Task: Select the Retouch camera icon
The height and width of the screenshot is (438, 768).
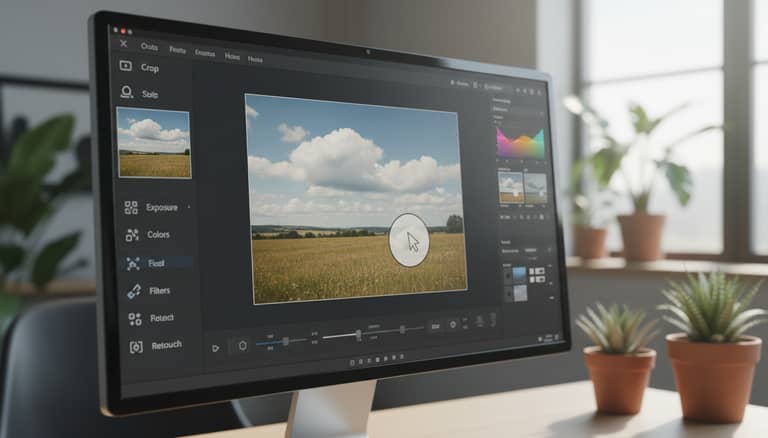Action: 136,347
